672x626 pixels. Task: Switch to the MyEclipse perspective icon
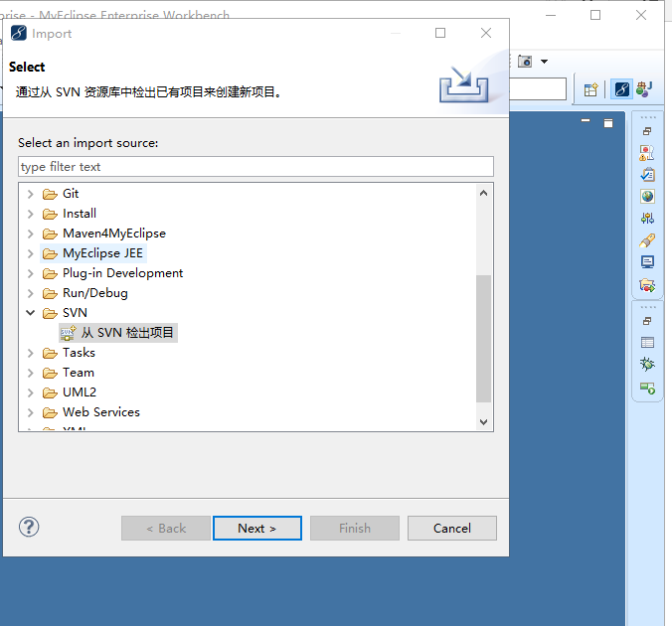(x=622, y=89)
